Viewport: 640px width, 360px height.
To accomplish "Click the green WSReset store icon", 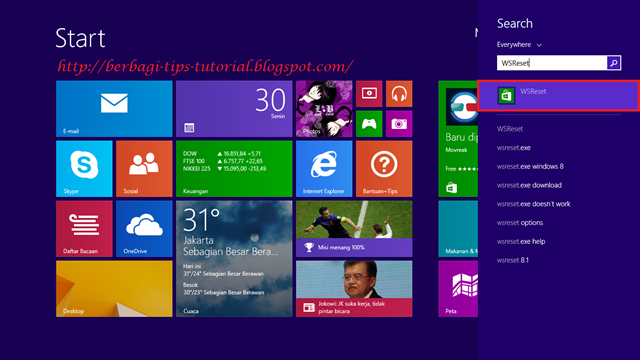I will 506,96.
